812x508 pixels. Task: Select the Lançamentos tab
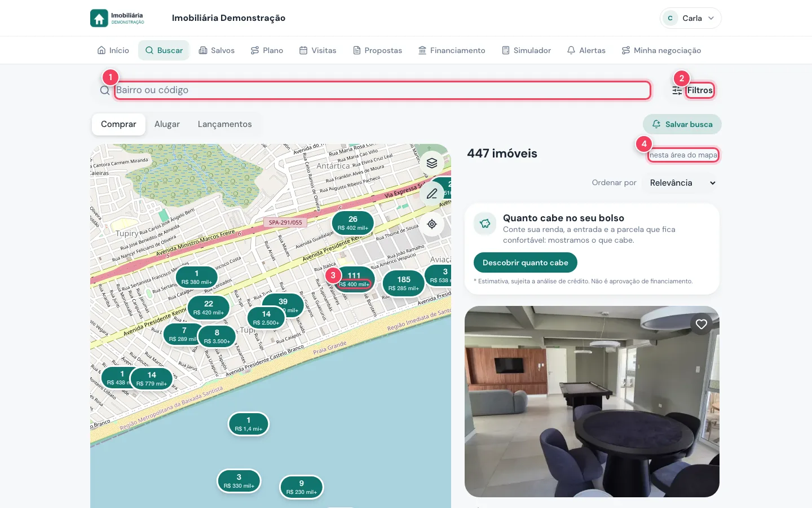pyautogui.click(x=224, y=124)
